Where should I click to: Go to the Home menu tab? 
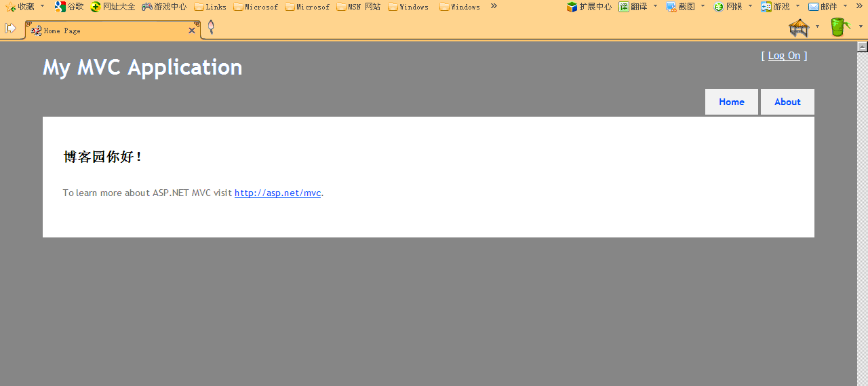(x=732, y=102)
